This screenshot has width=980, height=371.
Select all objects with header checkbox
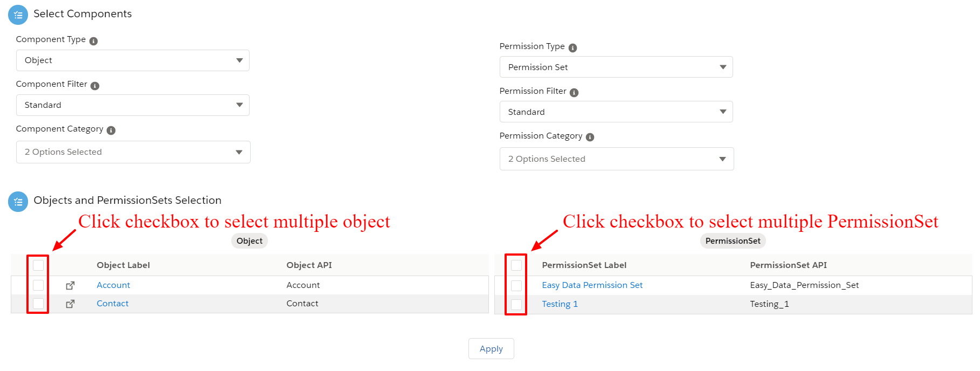coord(38,265)
